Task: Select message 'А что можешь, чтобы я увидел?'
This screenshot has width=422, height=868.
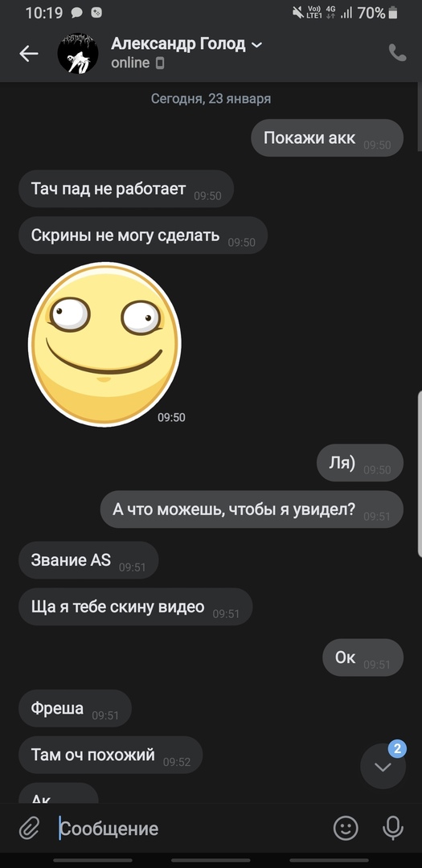Action: pyautogui.click(x=252, y=510)
